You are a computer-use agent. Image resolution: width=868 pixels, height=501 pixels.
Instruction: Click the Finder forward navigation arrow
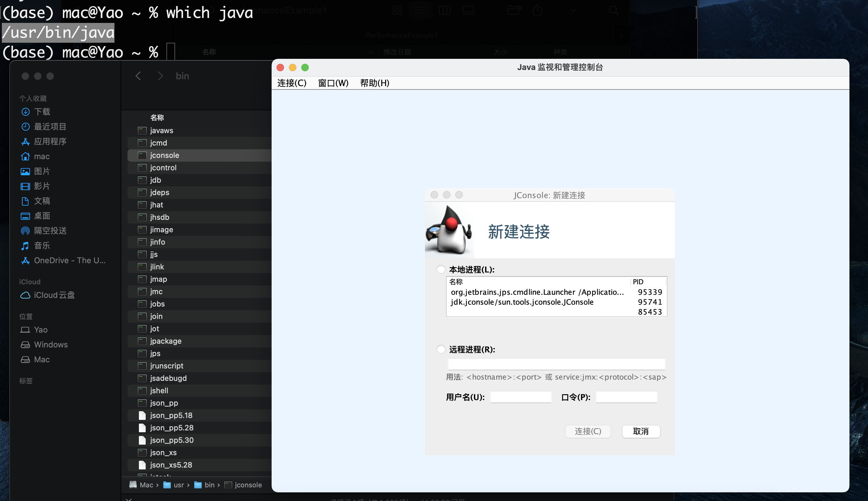coord(160,76)
